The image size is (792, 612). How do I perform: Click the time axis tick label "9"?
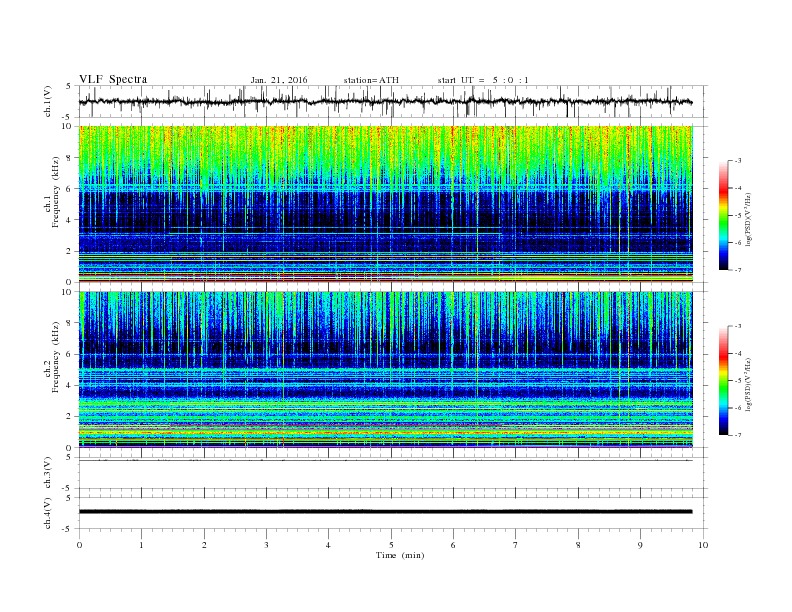coord(640,545)
